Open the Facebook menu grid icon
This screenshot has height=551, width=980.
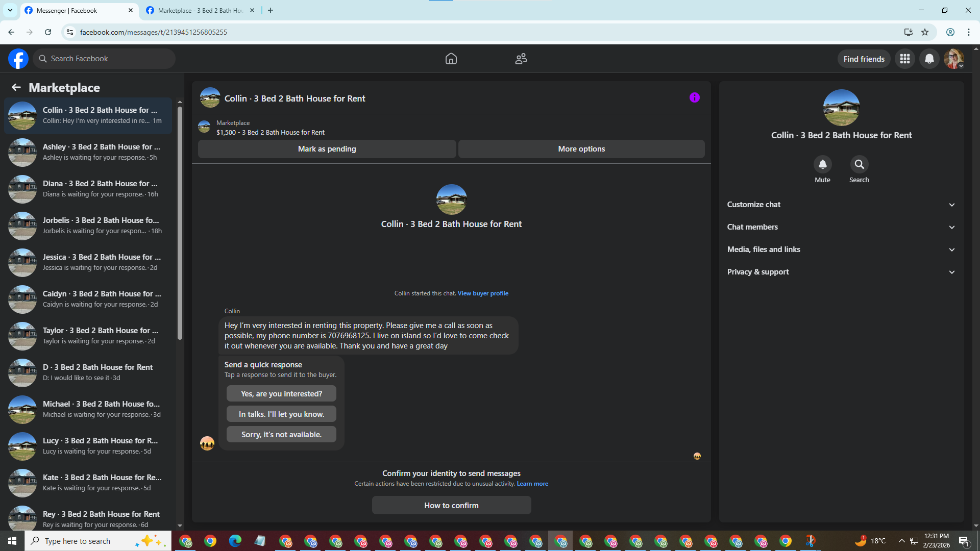coord(904,59)
